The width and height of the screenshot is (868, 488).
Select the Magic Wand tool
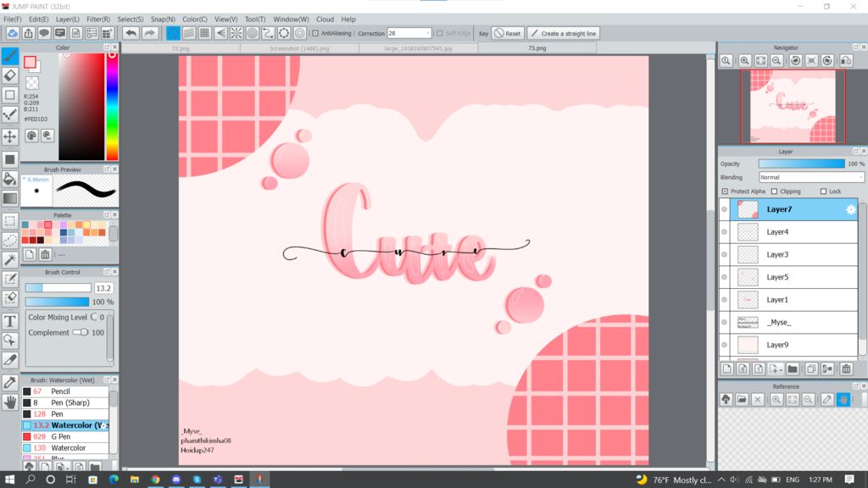[10, 259]
